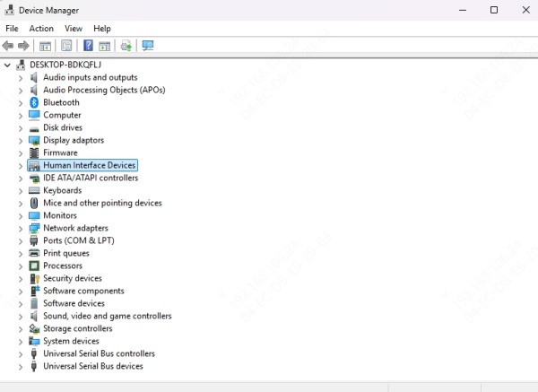The height and width of the screenshot is (392, 538).
Task: Click the Bluetooth device category icon
Action: (x=35, y=102)
